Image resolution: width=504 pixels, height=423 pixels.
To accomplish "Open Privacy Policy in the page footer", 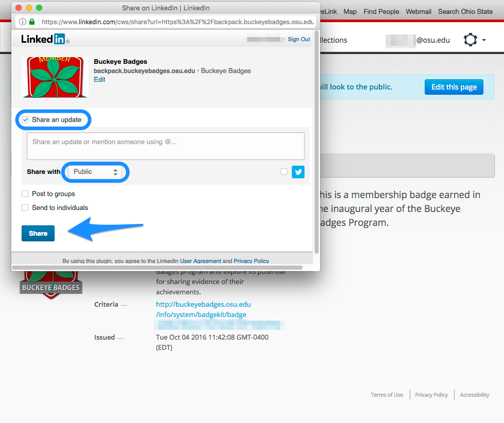I will click(x=431, y=395).
